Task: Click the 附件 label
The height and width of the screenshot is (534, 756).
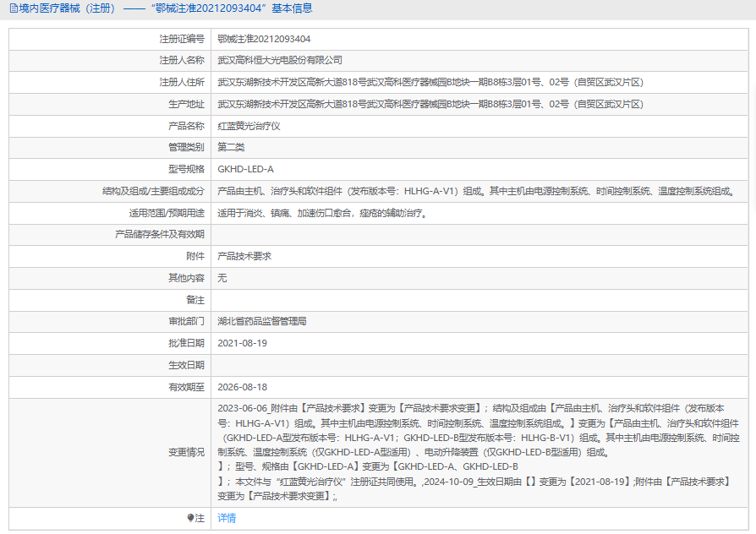Action: 195,256
